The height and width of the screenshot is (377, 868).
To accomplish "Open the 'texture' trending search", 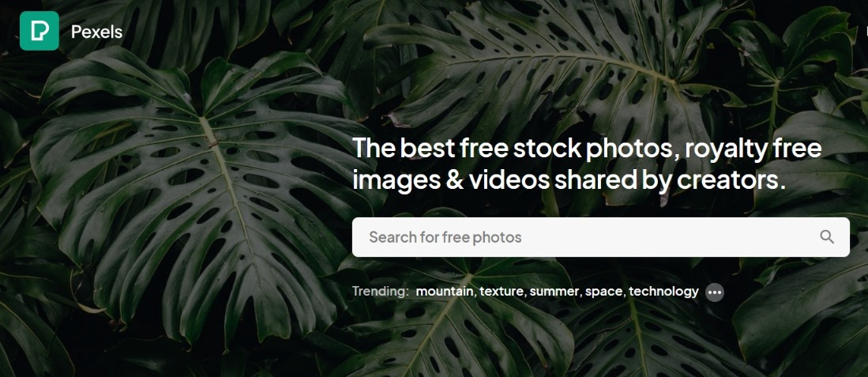I will pos(502,291).
